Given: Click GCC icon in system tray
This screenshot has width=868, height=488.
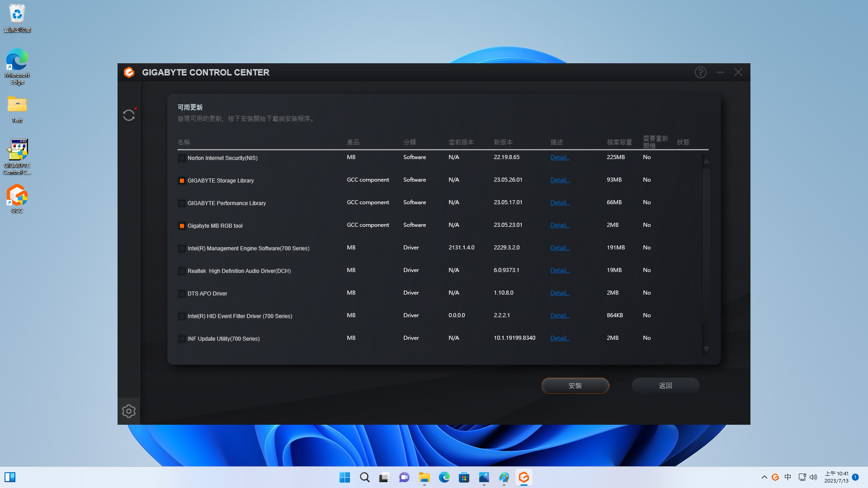Looking at the screenshot, I should click(775, 477).
